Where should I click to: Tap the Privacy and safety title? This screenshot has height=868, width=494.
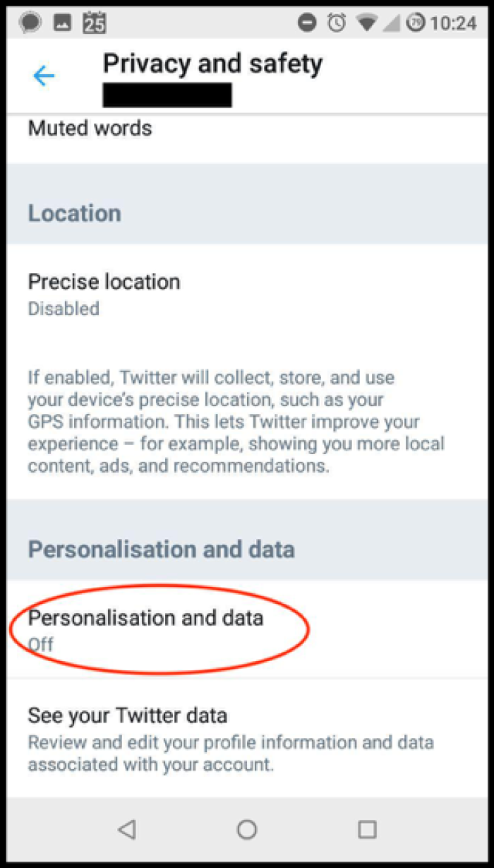[x=212, y=64]
